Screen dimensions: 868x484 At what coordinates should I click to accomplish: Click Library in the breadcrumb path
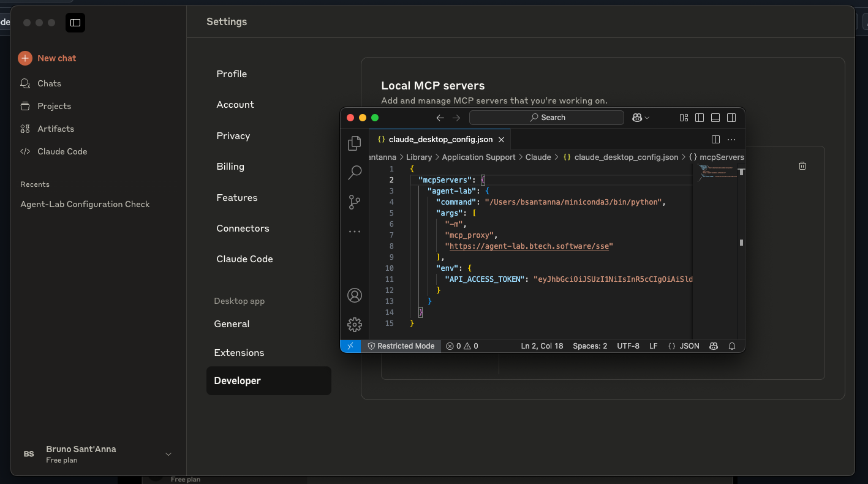pos(419,157)
